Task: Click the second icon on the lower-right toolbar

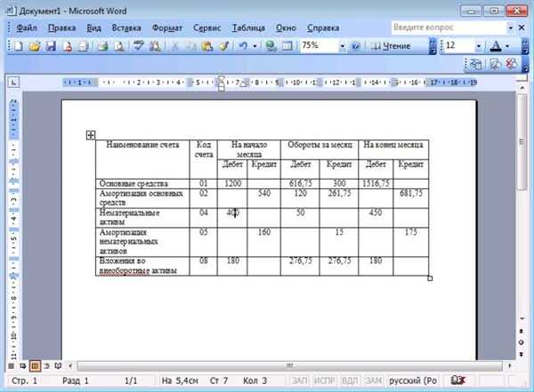Action: [495, 64]
